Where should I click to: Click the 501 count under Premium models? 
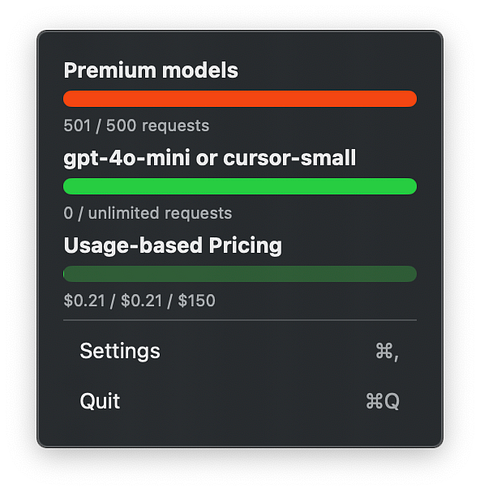(77, 126)
